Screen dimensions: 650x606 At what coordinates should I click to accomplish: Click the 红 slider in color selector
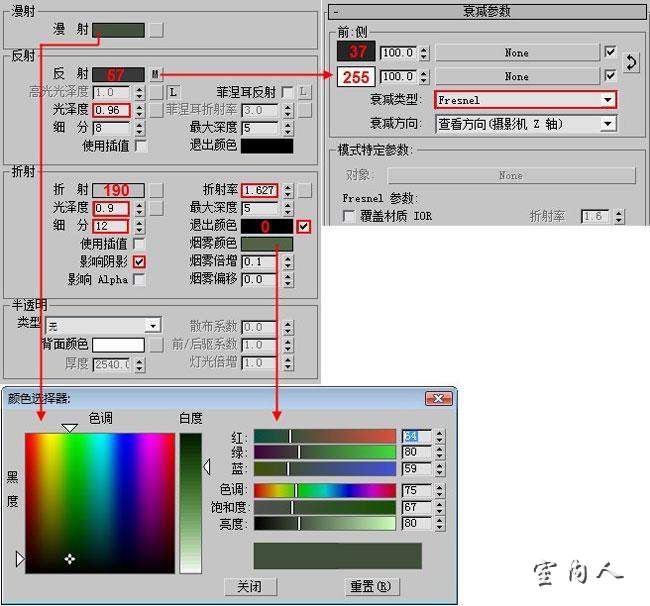pos(325,436)
